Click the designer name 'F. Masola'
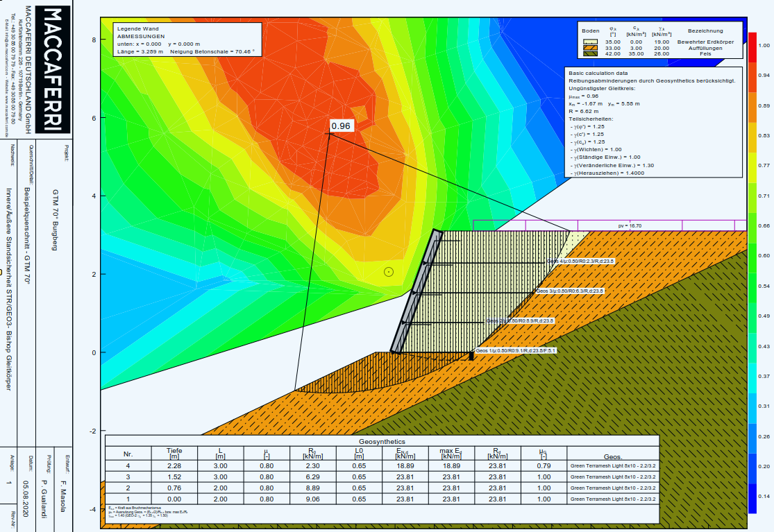This screenshot has width=774, height=532. tap(62, 496)
